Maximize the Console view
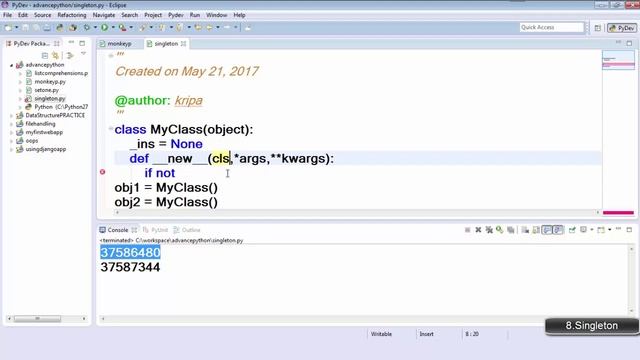Screen dimensions: 640x360 (629, 229)
